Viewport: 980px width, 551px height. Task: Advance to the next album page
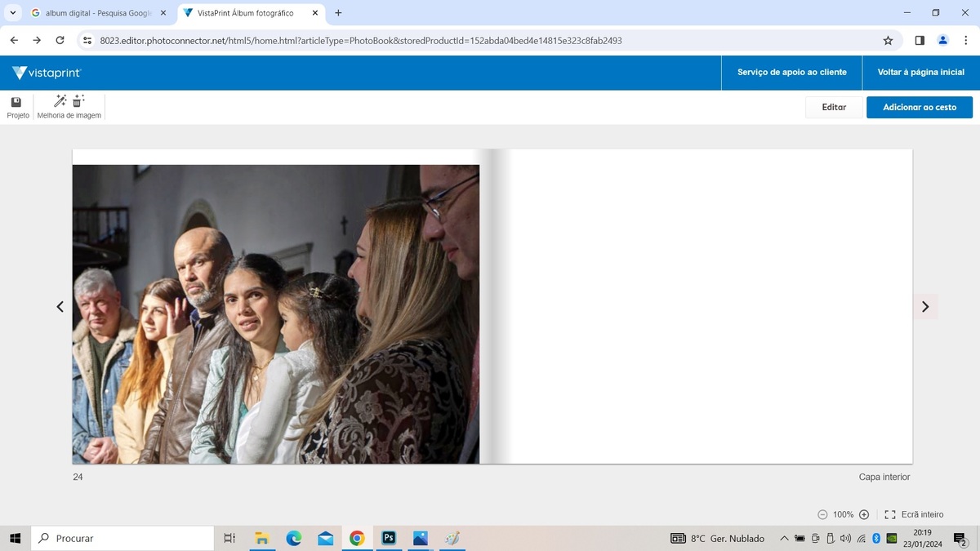[925, 307]
